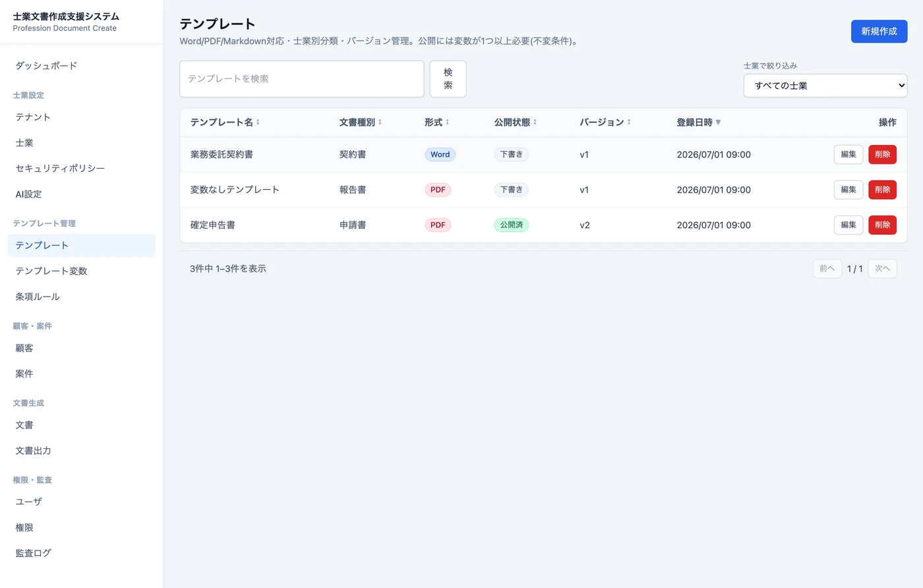Go to next page with 次へ
923x588 pixels.
pos(882,269)
